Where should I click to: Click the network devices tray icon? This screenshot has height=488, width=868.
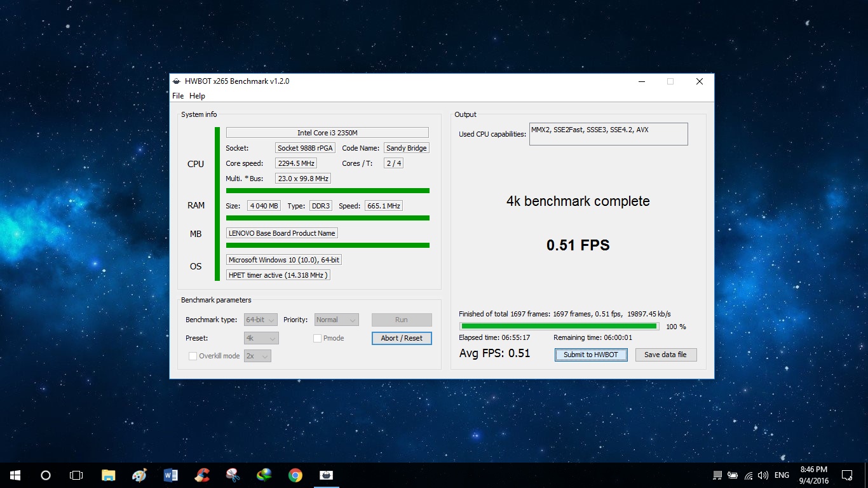pos(717,475)
